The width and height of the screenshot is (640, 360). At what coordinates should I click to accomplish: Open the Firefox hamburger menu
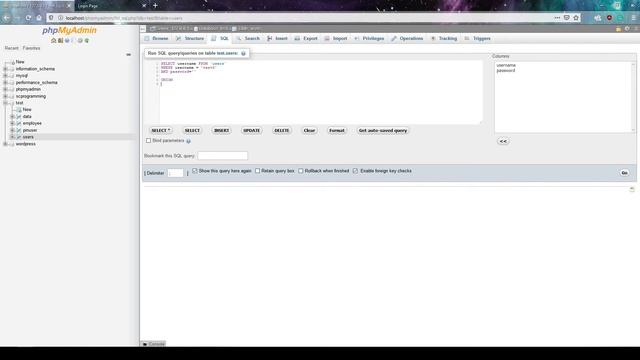click(633, 18)
